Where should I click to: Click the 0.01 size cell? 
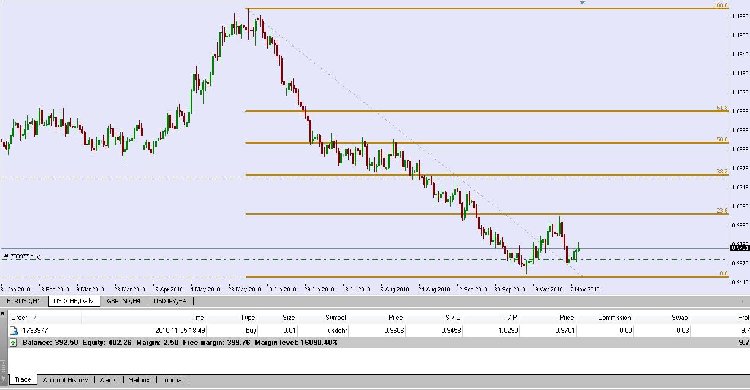(x=289, y=330)
